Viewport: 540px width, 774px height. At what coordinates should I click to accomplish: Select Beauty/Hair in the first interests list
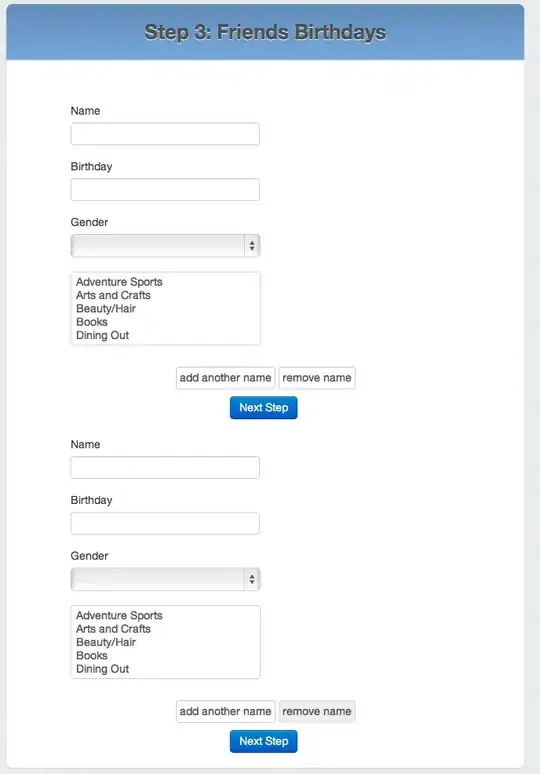click(x=106, y=309)
